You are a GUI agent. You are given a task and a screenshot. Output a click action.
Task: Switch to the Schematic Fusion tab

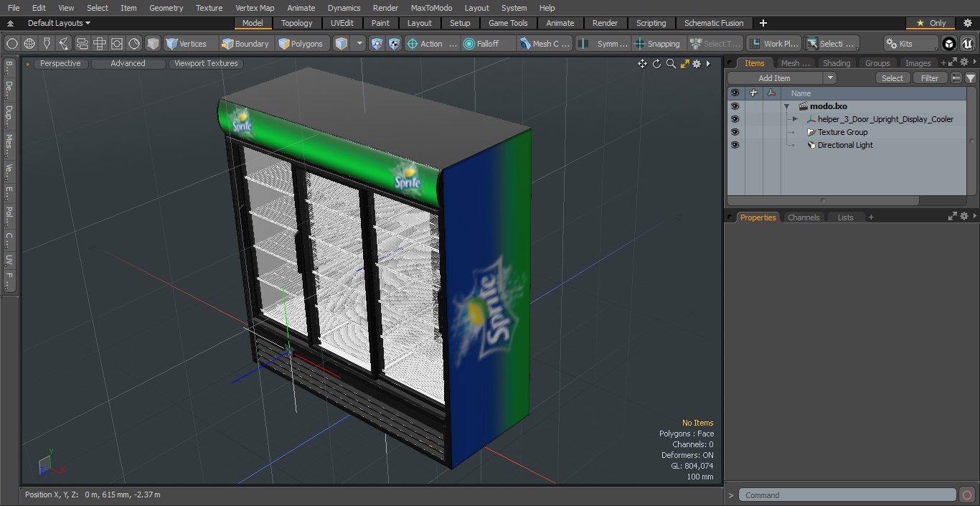[713, 23]
